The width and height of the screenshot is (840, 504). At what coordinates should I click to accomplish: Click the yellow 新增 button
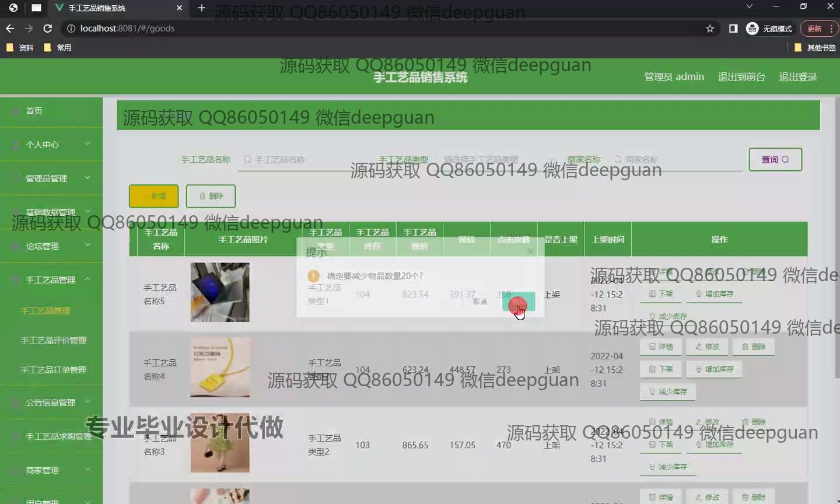[x=153, y=196]
